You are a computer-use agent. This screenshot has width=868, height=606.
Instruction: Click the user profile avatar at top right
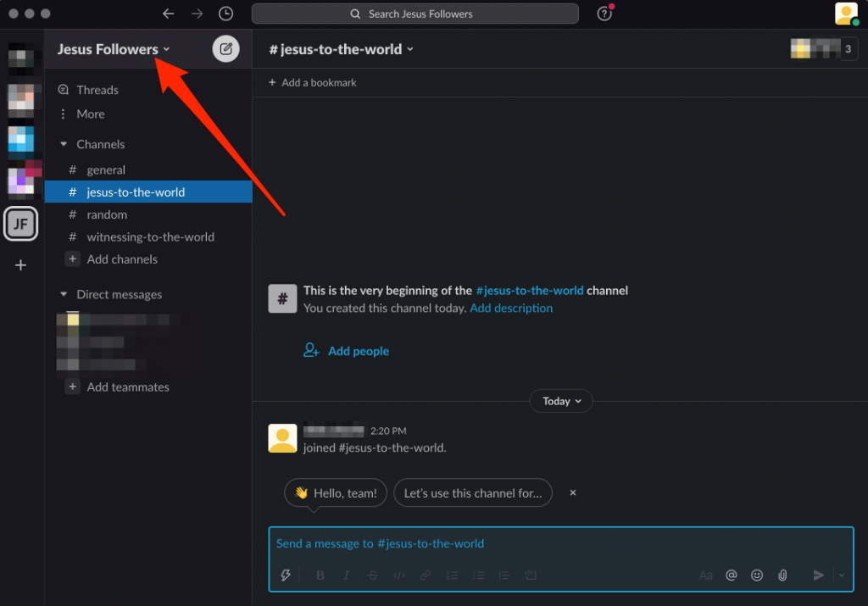847,14
